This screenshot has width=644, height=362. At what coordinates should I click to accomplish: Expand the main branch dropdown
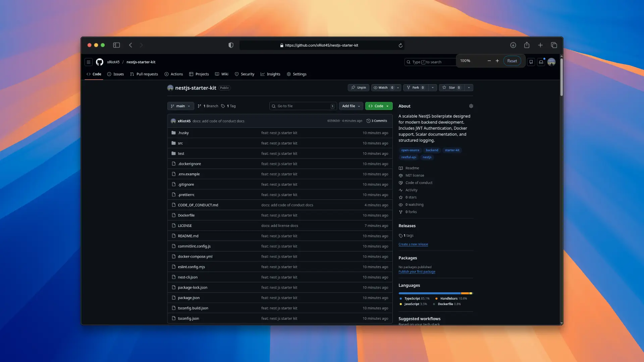click(x=180, y=106)
